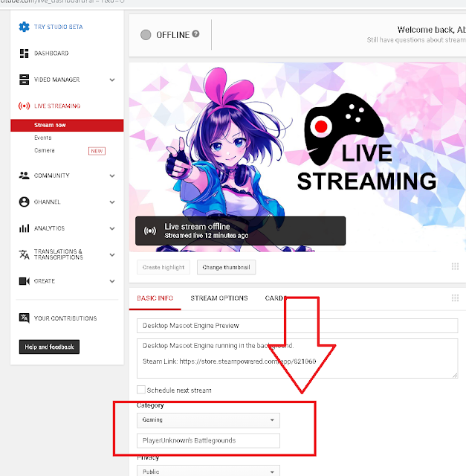This screenshot has width=466, height=476.
Task: Click the 'Welcome back' heading text
Action: tap(431, 30)
